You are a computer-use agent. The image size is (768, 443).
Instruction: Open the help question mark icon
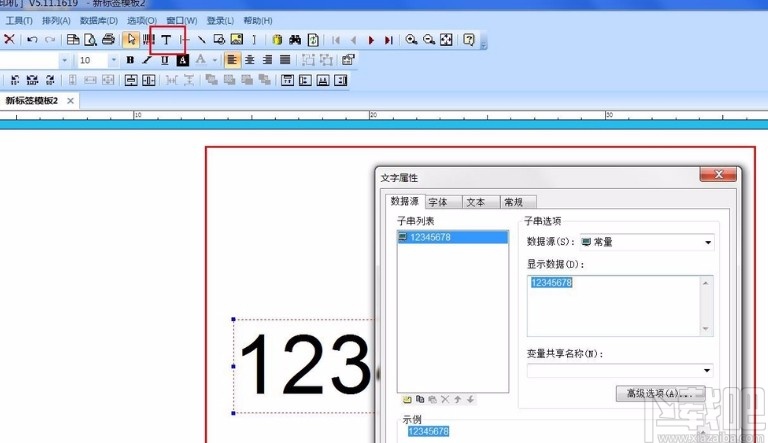click(469, 40)
